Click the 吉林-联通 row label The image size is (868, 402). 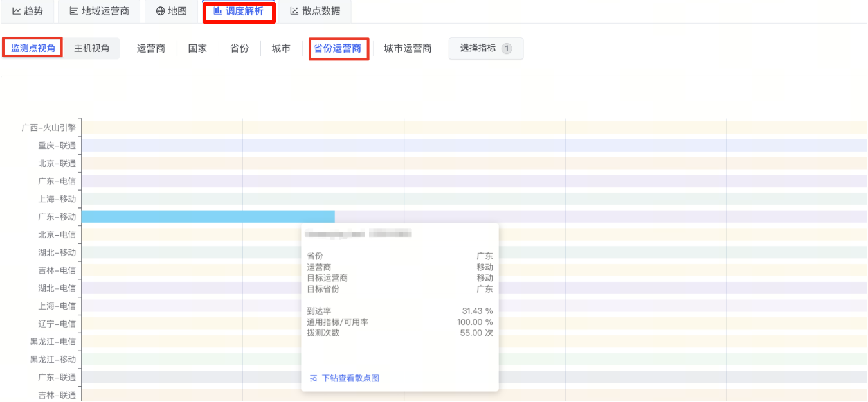point(57,395)
